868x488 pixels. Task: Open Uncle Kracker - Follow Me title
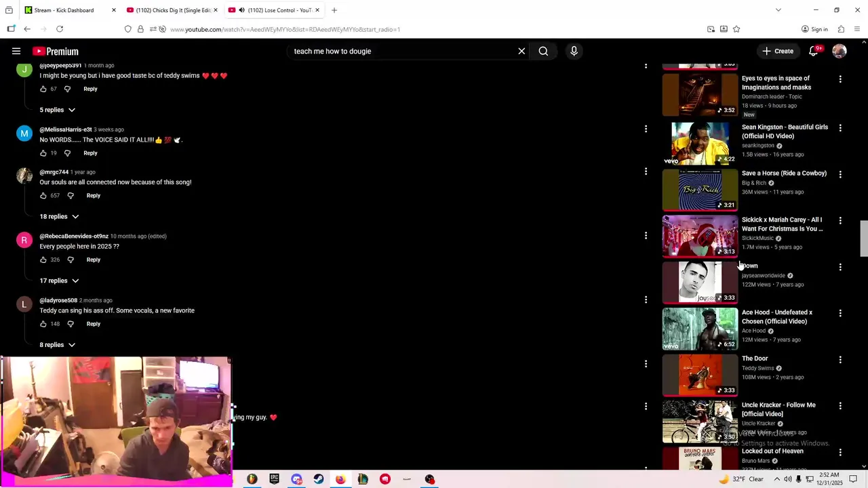click(778, 409)
